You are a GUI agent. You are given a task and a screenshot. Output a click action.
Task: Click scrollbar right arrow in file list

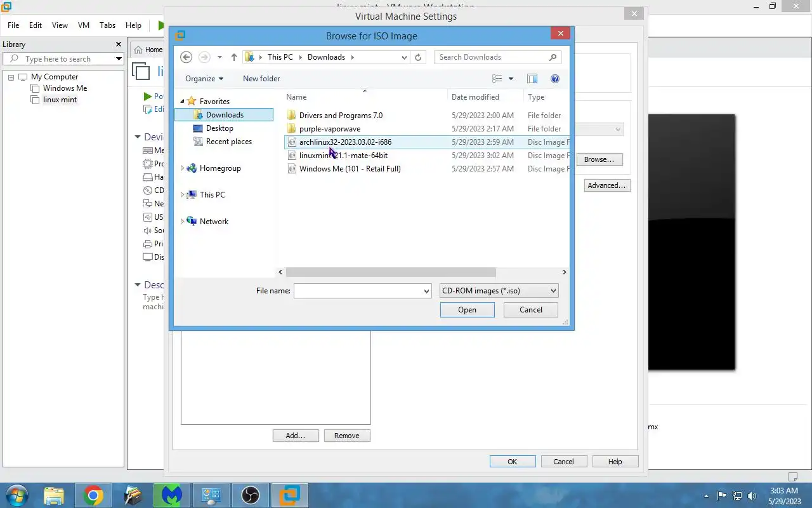pyautogui.click(x=564, y=272)
